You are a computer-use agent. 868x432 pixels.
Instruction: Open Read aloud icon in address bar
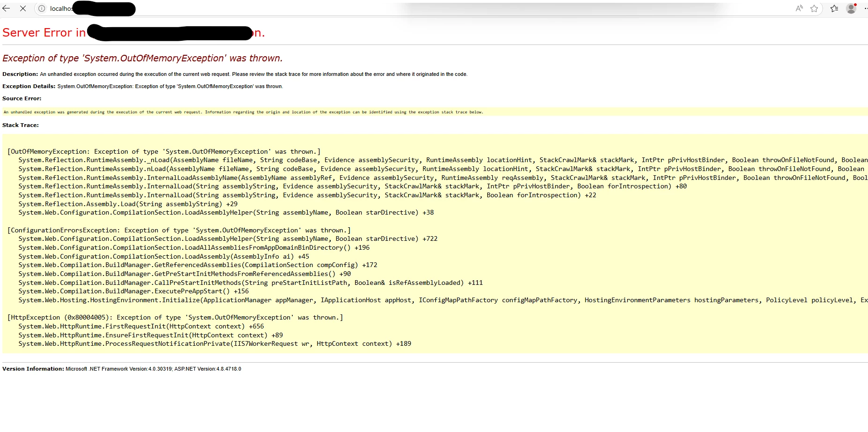click(x=799, y=8)
